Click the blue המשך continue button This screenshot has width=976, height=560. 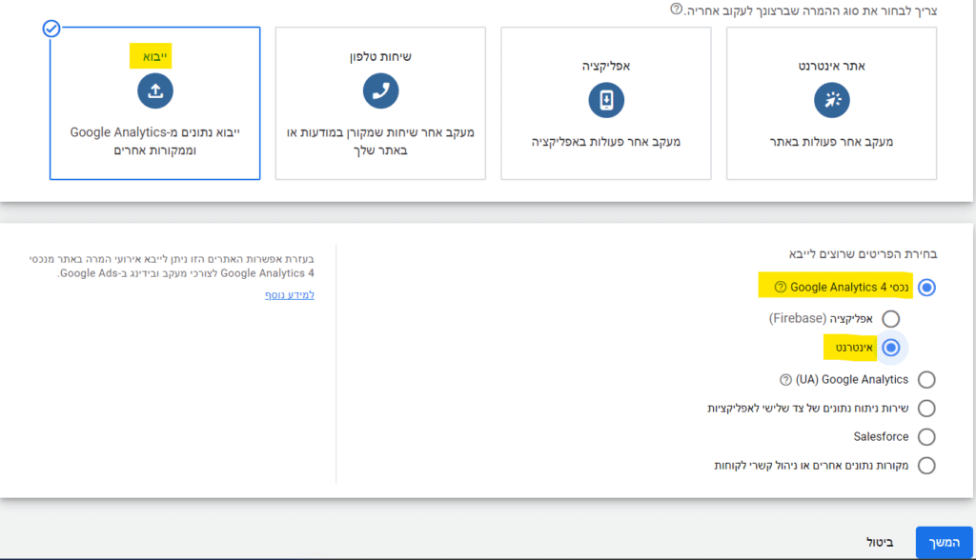tap(945, 542)
